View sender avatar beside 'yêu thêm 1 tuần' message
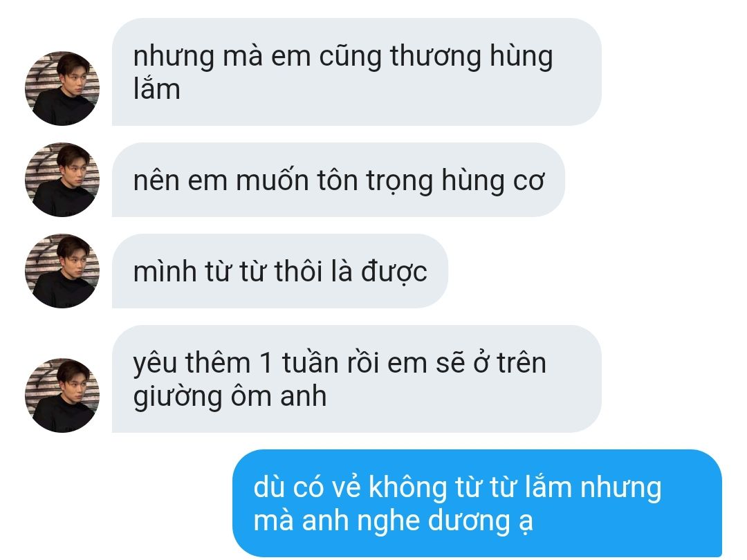747x560 pixels. (x=62, y=395)
